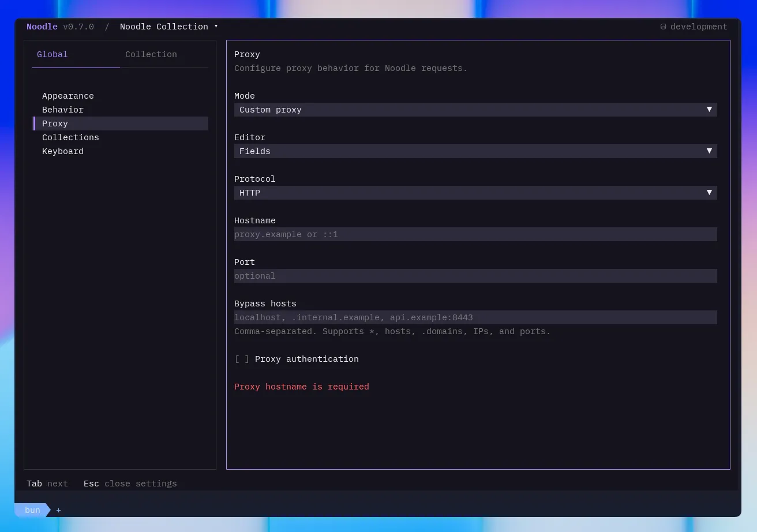Screen dimensions: 757x532
Task: Focus the Port input field
Action: 475,276
